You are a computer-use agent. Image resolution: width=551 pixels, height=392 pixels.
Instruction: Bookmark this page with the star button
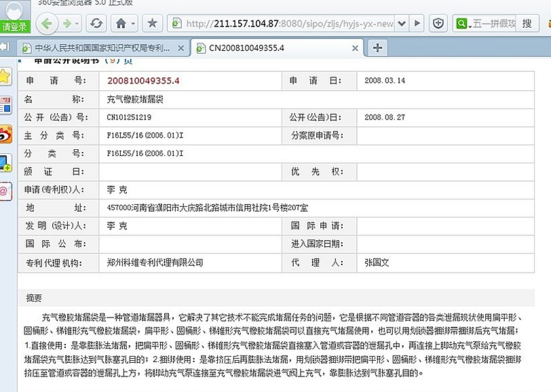[153, 23]
